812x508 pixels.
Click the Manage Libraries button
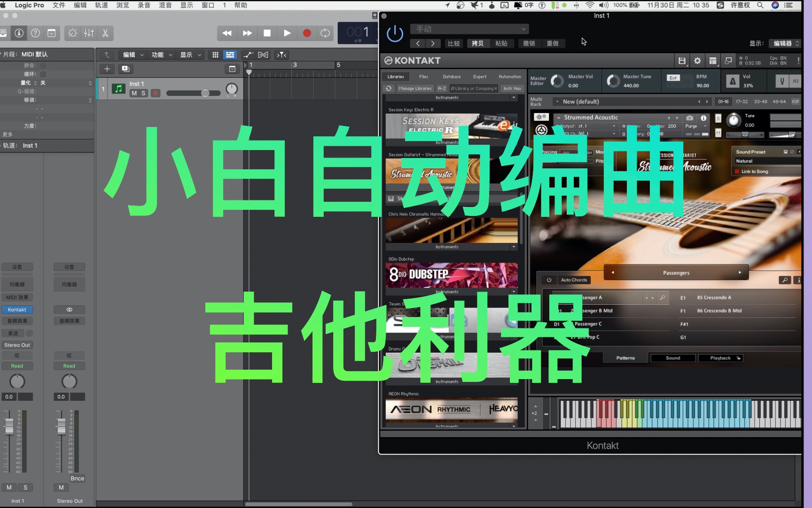click(415, 88)
